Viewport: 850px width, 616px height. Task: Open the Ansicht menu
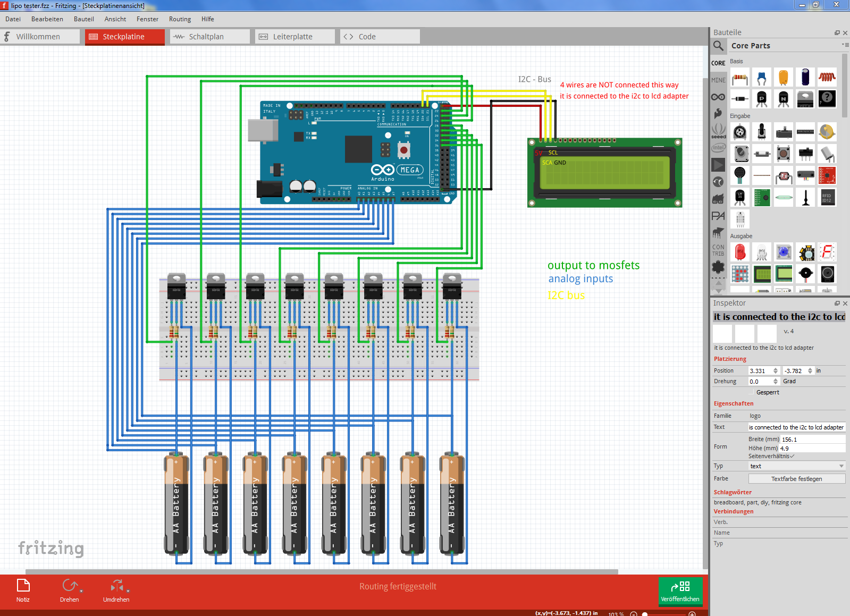click(115, 19)
